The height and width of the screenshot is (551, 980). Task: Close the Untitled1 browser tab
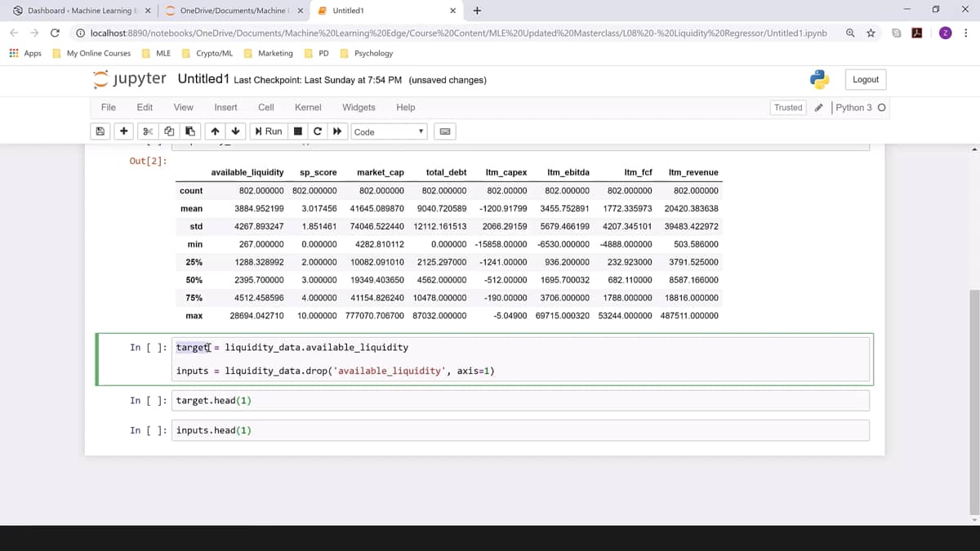[x=453, y=11]
